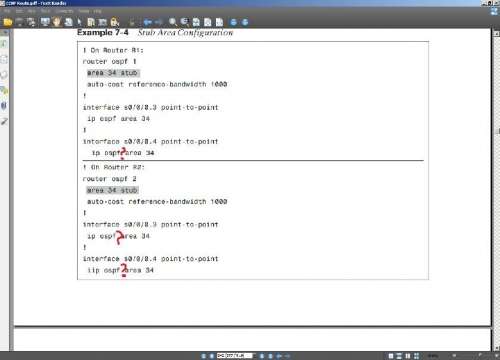Open the Attachments paperclip sidebar icon
This screenshot has height=360, width=500.
click(4, 106)
